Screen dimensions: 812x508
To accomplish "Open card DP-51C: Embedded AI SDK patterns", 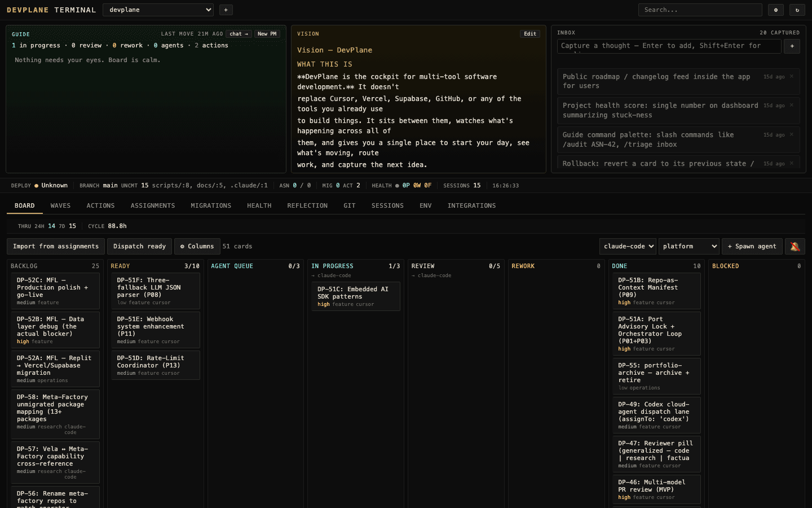I will coord(356,296).
